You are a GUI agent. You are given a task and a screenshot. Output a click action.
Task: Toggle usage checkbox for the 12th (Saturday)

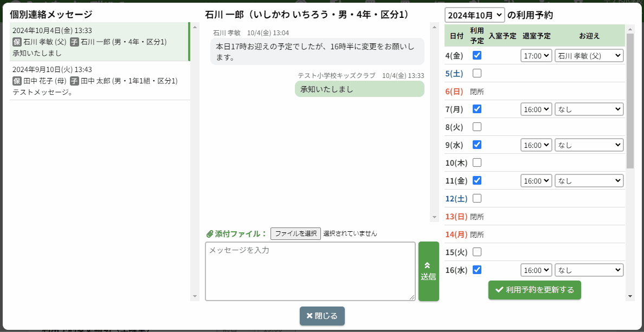coord(477,198)
